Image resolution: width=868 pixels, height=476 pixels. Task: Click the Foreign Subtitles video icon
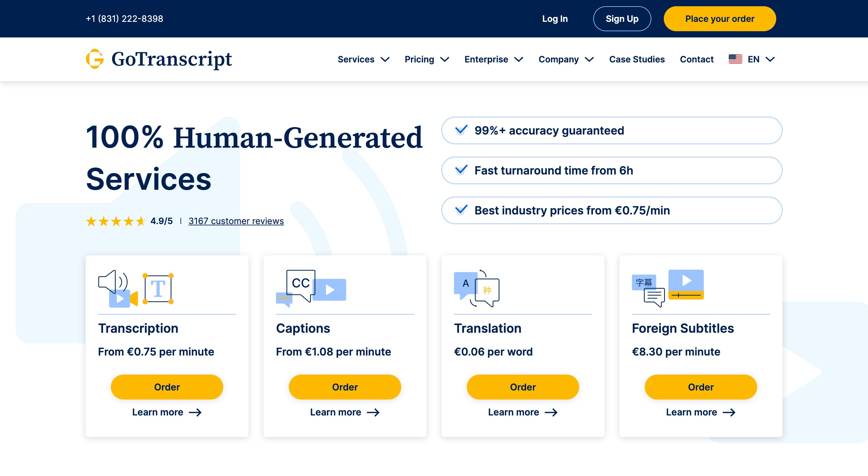click(x=668, y=289)
